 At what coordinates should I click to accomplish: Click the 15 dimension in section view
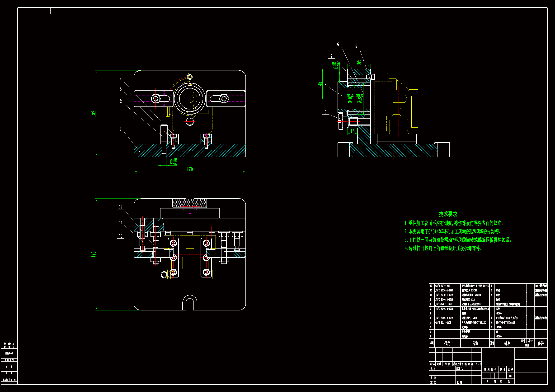coord(353,131)
